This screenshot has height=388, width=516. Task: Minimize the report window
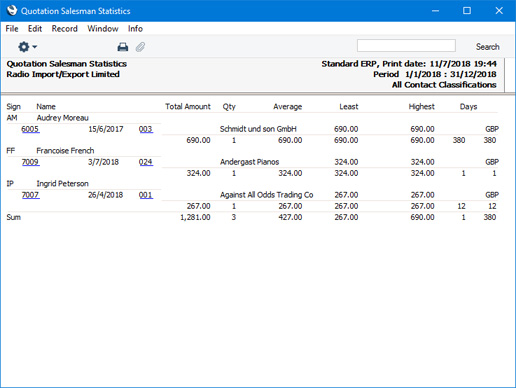pyautogui.click(x=435, y=11)
